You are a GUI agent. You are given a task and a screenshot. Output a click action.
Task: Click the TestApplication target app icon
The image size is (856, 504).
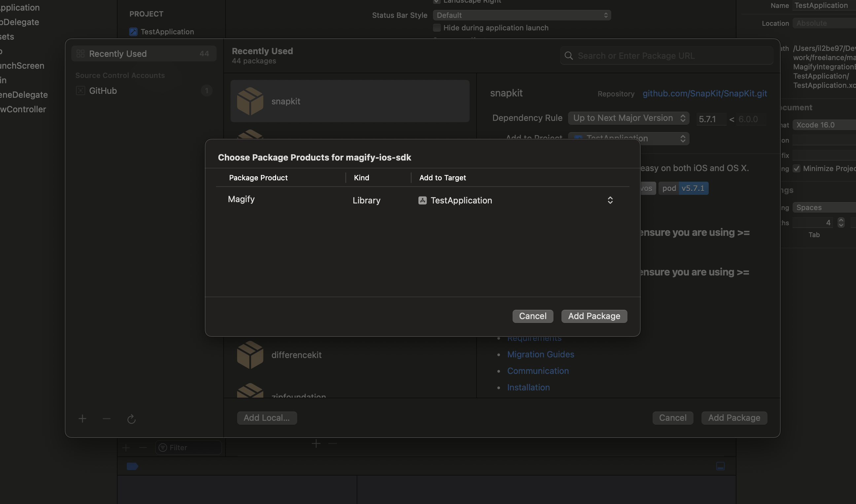coord(422,200)
